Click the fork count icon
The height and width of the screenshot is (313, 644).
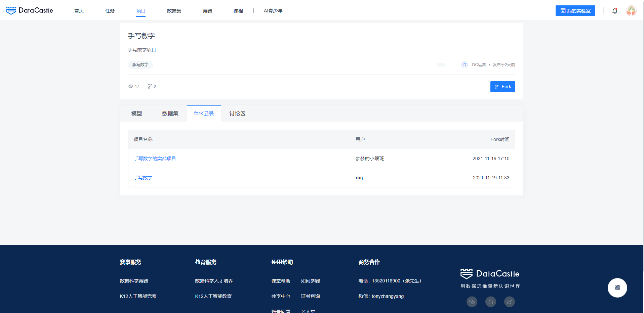click(x=150, y=86)
